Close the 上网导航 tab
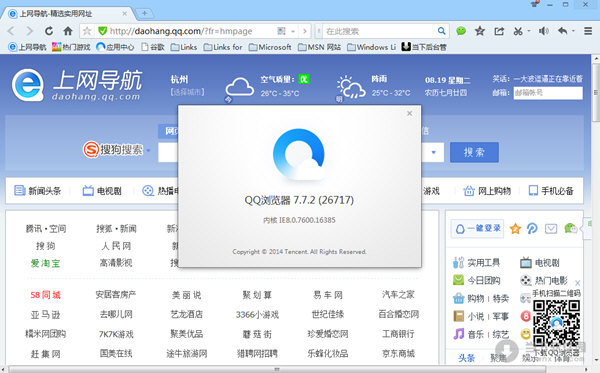This screenshot has width=600, height=373. pyautogui.click(x=125, y=13)
